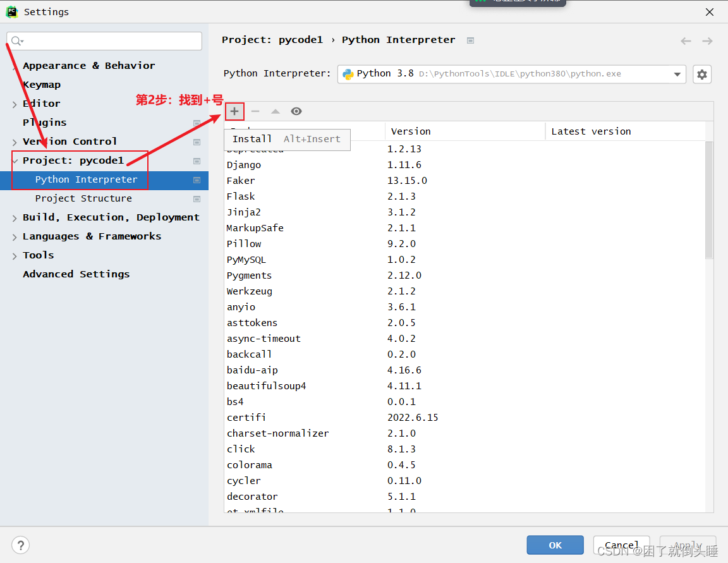Expand the Version Control section

point(15,142)
